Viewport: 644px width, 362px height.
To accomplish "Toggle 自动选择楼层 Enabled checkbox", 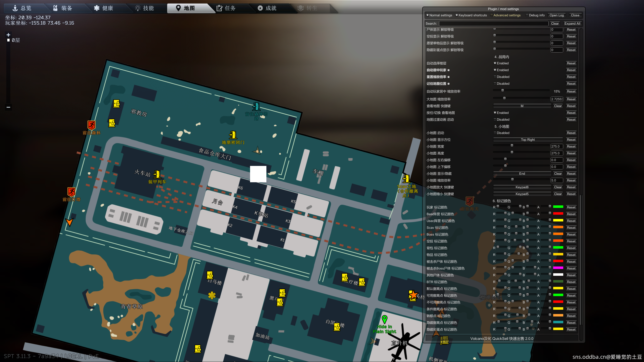I will pyautogui.click(x=495, y=63).
